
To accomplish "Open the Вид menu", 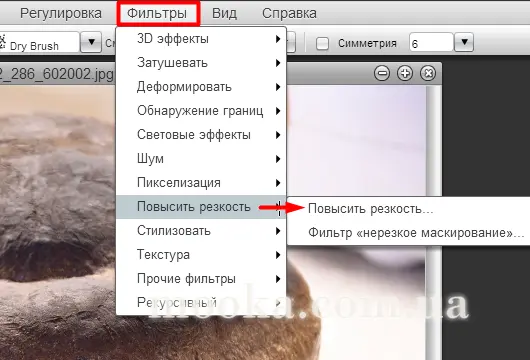I will pyautogui.click(x=224, y=14).
